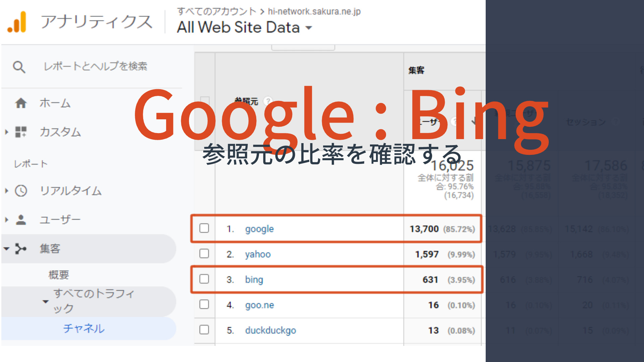Expand the カスタム section arrow
Image resolution: width=644 pixels, height=362 pixels.
[6, 132]
